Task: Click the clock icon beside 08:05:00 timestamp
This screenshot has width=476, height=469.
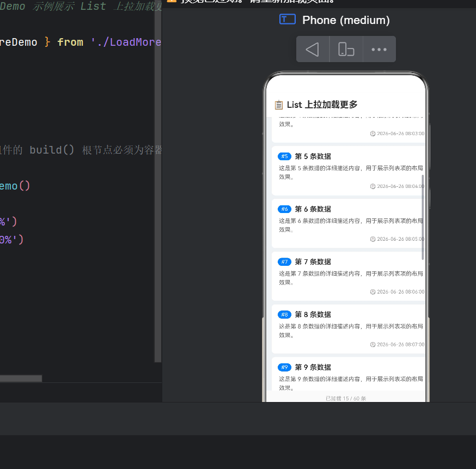Action: [373, 239]
